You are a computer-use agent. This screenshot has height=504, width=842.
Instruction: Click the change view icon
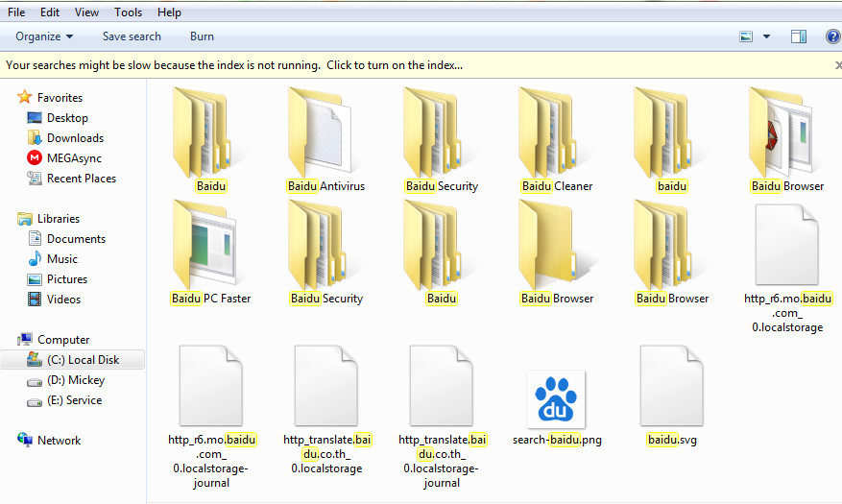746,36
